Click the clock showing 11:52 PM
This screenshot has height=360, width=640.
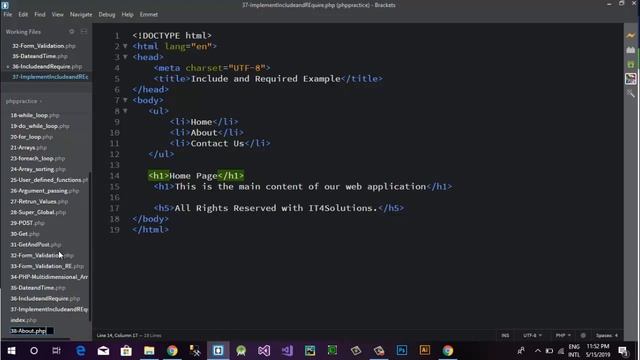tap(598, 346)
